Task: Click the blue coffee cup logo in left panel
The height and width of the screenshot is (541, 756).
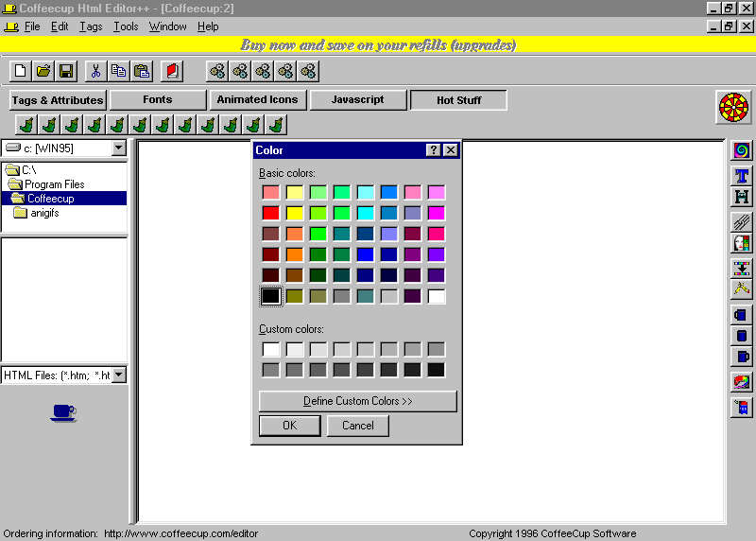Action: [63, 412]
